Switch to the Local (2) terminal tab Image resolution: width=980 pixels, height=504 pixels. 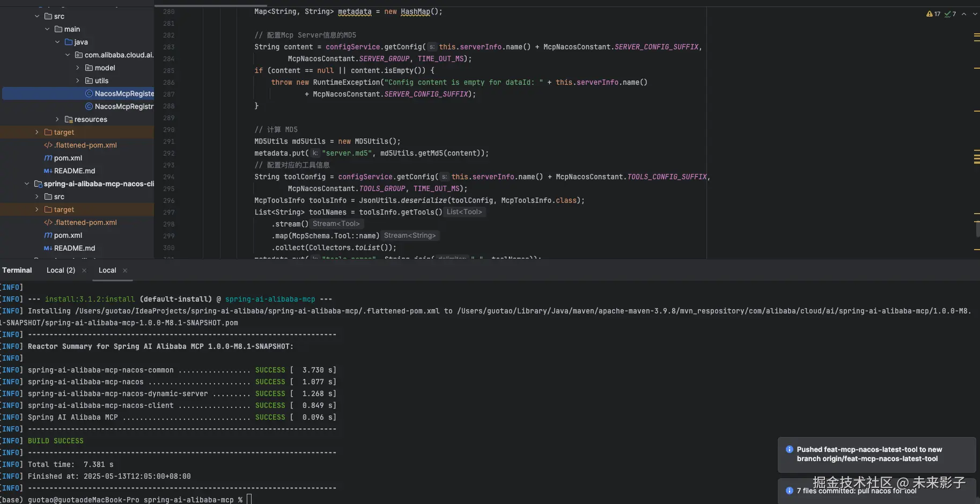(x=61, y=271)
